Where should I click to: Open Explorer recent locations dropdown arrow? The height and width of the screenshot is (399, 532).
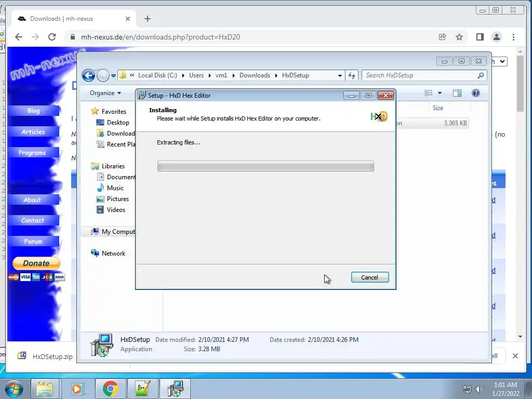[113, 76]
